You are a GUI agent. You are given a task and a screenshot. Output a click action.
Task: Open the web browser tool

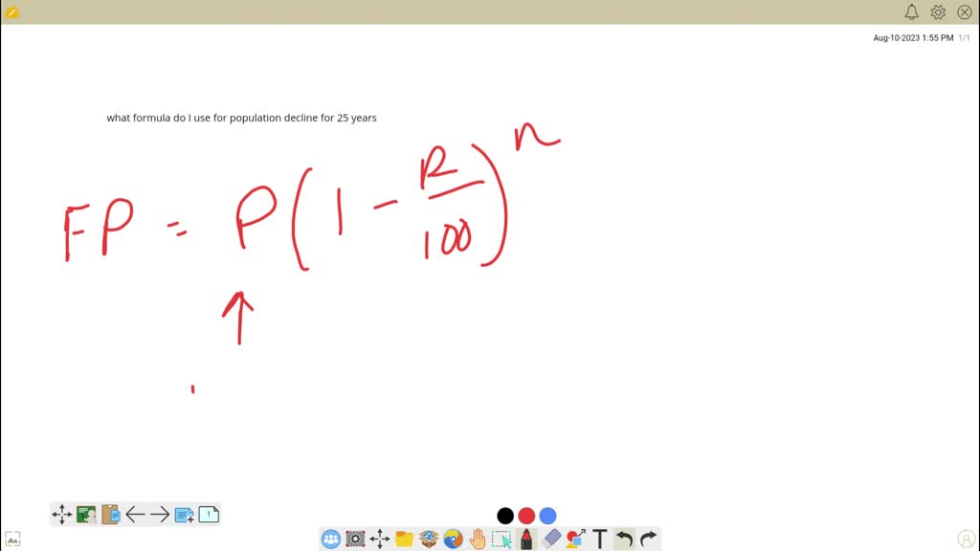(x=453, y=539)
